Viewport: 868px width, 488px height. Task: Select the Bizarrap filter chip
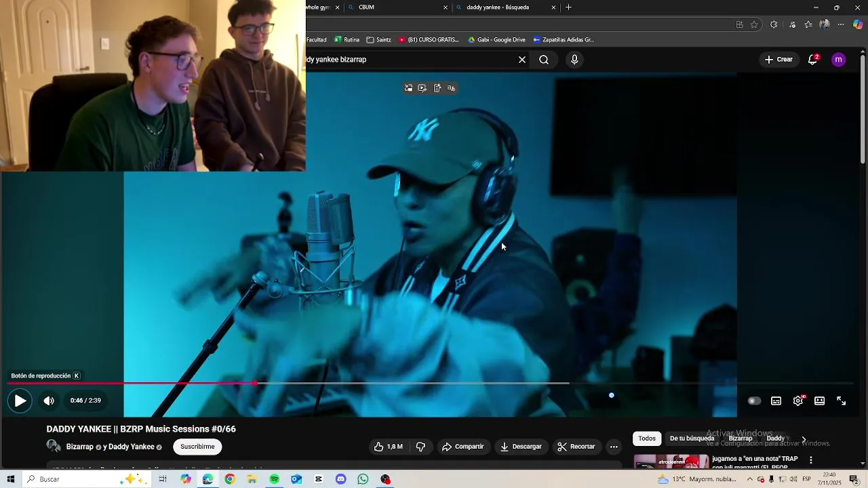[x=741, y=439]
